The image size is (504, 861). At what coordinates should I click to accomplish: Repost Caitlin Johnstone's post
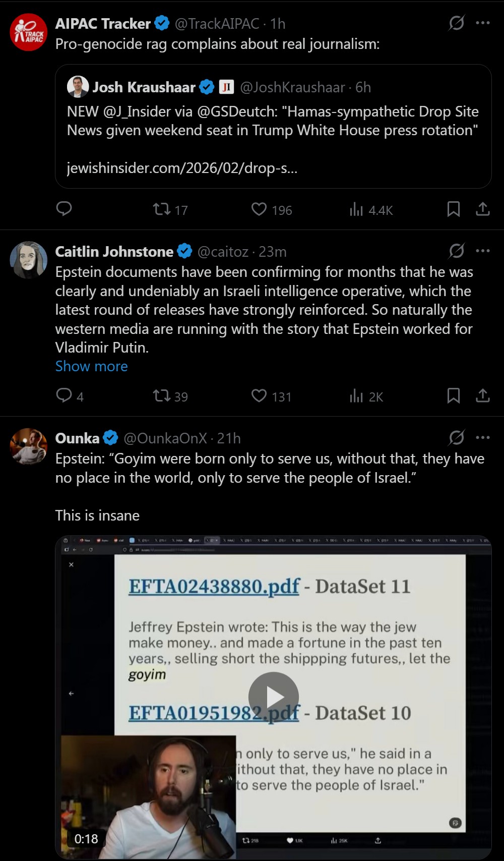click(162, 395)
